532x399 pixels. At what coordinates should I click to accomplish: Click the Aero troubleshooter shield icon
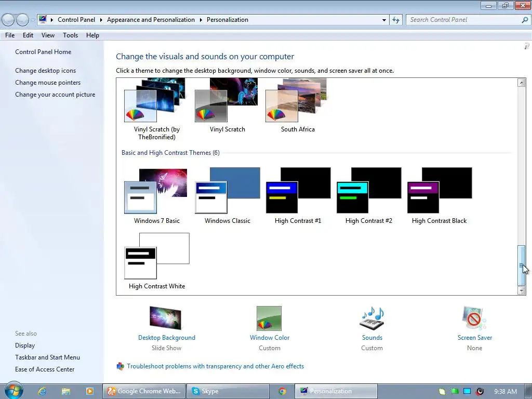click(120, 366)
